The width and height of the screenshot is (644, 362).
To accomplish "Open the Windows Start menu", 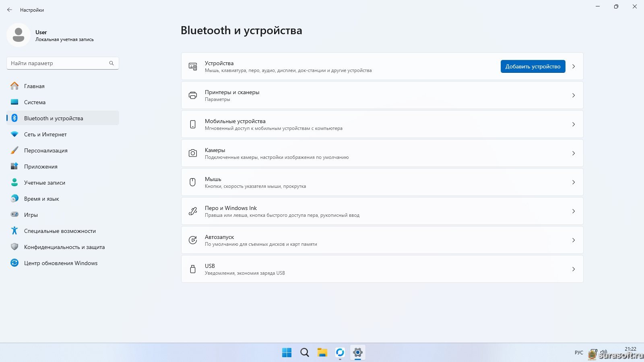I will pos(287,353).
